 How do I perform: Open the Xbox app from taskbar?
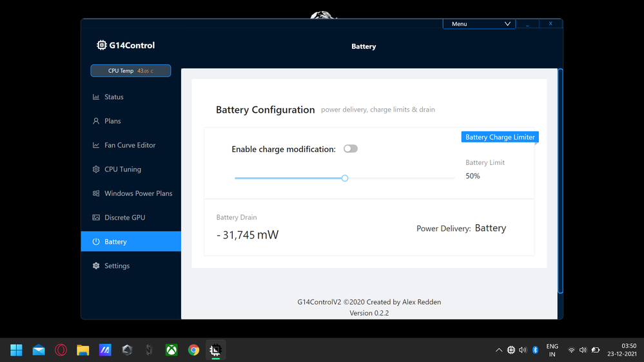[171, 350]
